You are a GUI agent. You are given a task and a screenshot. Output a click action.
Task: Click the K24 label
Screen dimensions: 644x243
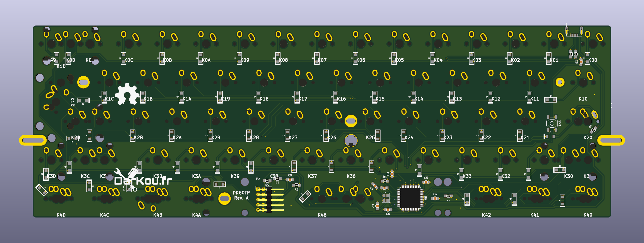tap(409, 137)
